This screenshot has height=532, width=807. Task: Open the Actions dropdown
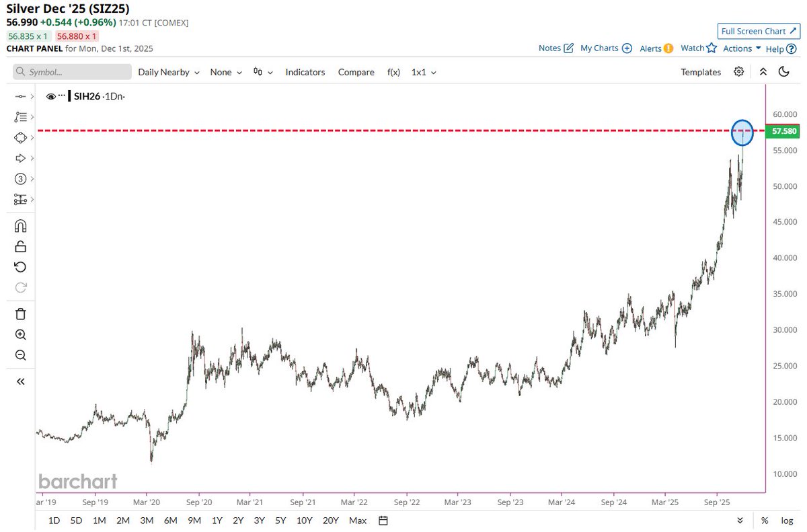[742, 48]
